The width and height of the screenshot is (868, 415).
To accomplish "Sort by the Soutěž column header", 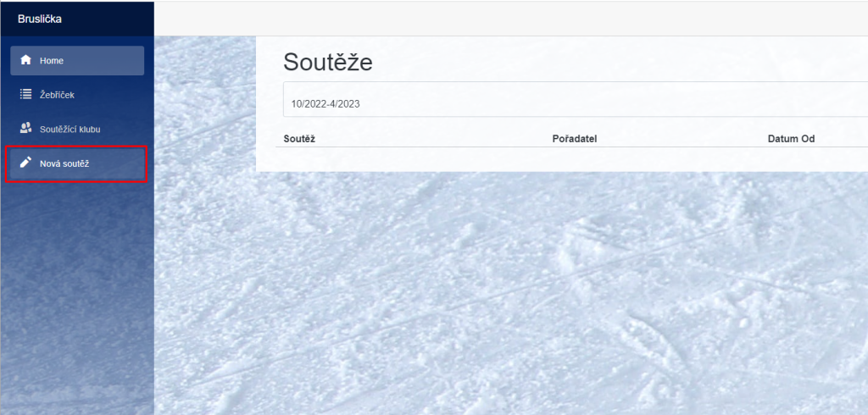I will (x=299, y=139).
